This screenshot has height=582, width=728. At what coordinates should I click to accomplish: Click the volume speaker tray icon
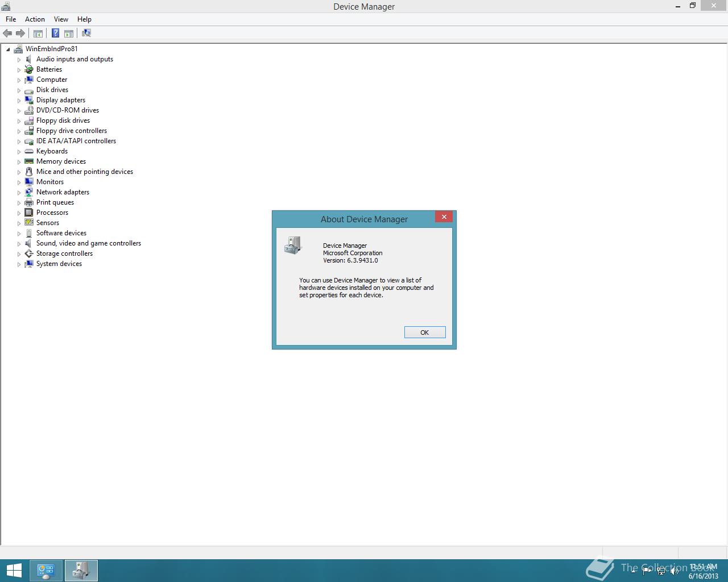[x=675, y=571]
